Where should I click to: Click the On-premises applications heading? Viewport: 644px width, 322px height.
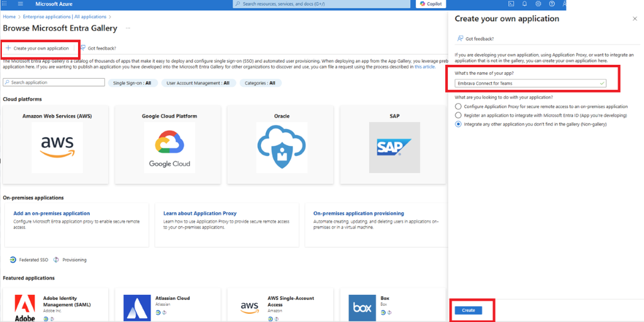(x=33, y=197)
